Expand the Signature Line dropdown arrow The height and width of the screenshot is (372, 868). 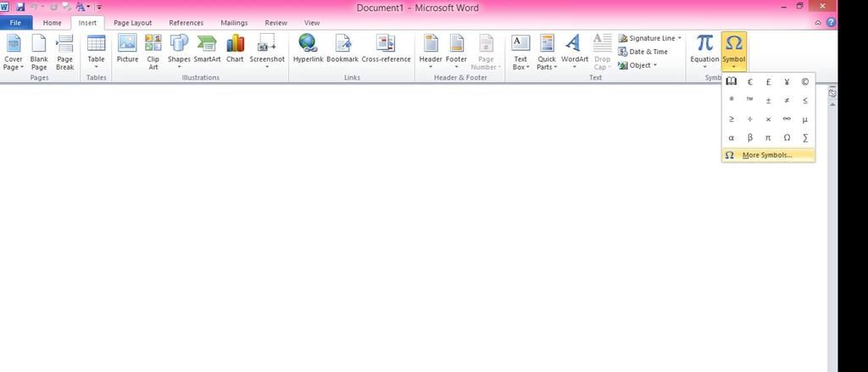point(680,38)
